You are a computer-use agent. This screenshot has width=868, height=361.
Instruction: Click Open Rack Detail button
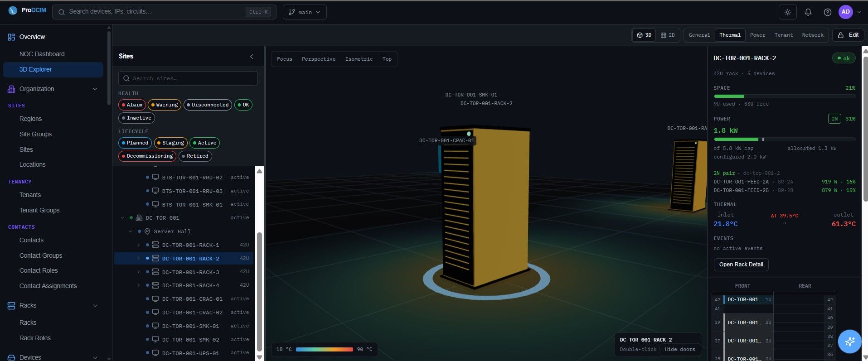741,265
